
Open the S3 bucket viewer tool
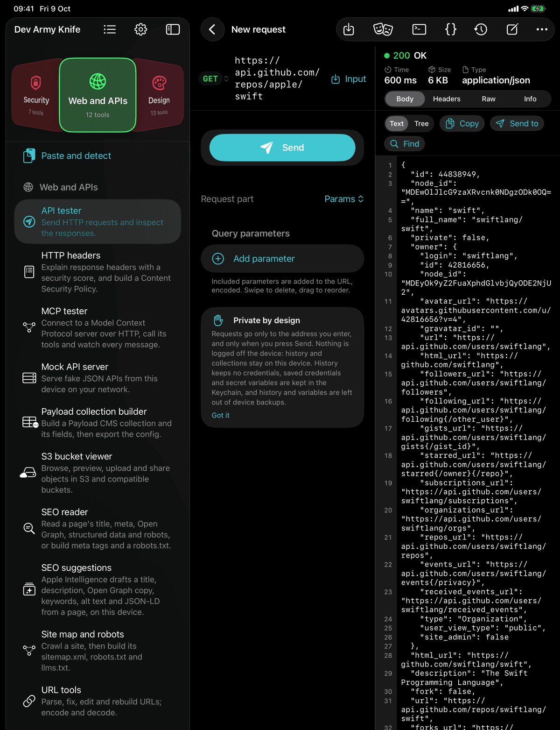(98, 473)
